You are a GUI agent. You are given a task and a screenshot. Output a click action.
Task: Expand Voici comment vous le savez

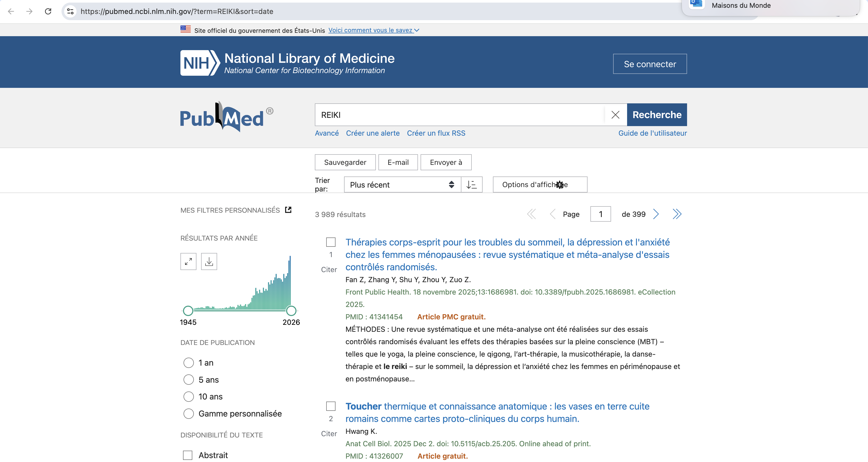[x=374, y=30]
